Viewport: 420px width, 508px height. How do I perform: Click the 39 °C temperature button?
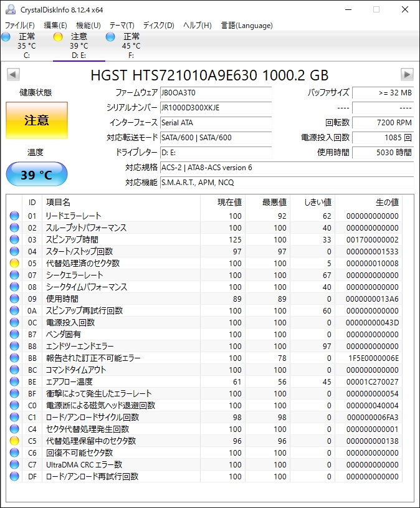[36, 175]
